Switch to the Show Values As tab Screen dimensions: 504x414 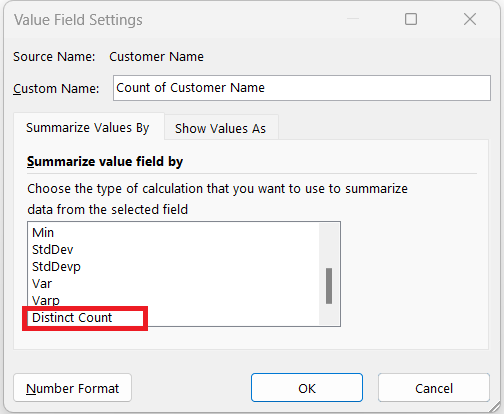[221, 128]
